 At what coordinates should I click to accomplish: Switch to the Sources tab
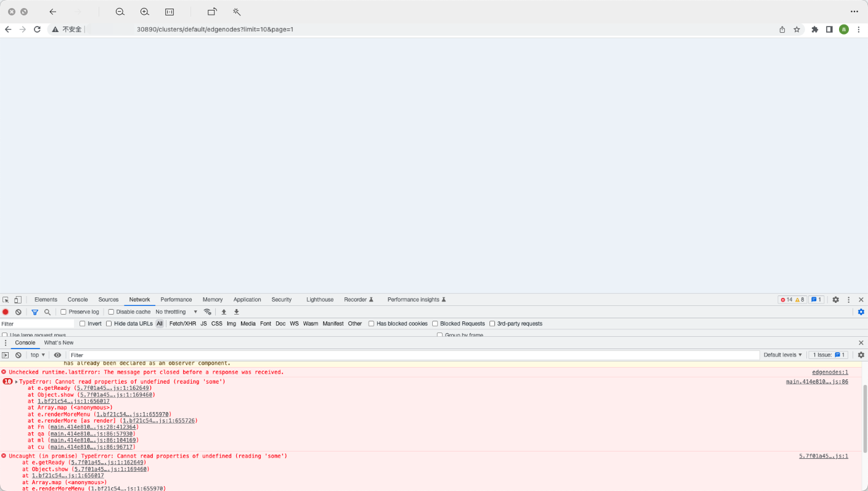click(x=108, y=300)
